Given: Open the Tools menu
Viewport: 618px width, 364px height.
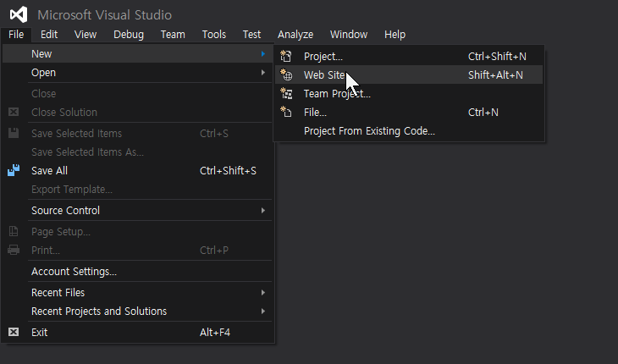Looking at the screenshot, I should (214, 35).
